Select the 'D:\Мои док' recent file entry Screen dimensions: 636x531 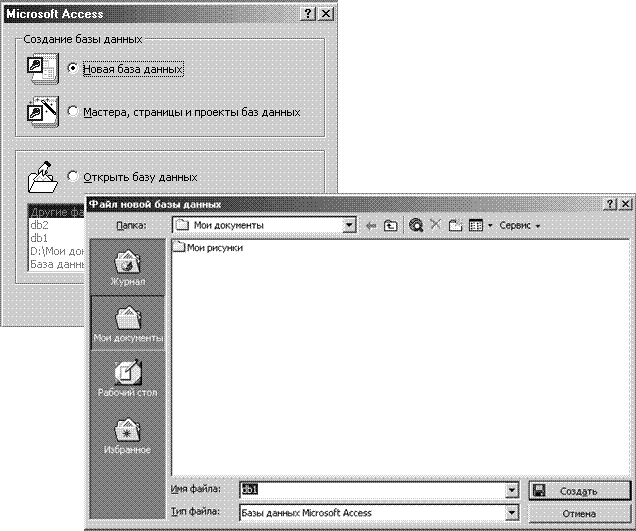coord(56,251)
